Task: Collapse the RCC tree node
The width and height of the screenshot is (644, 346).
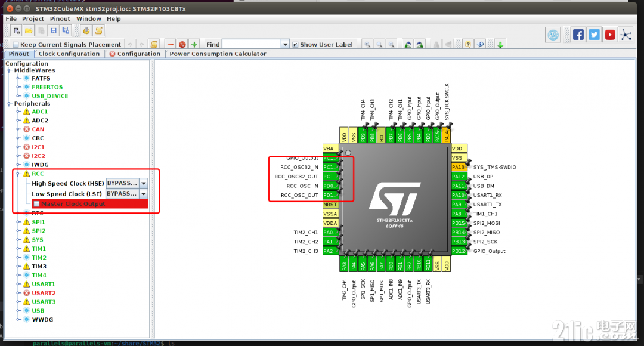Action: pos(18,174)
